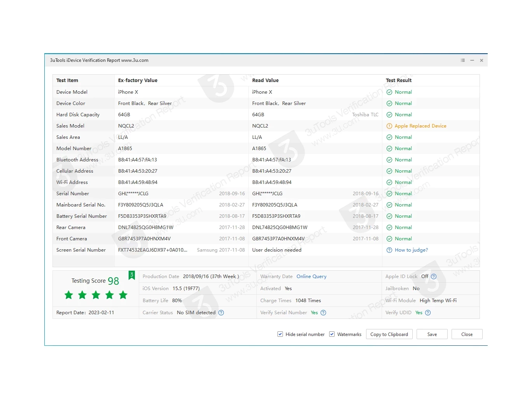
Task: Click the Wi-Fi Address normal check icon
Action: click(x=389, y=182)
